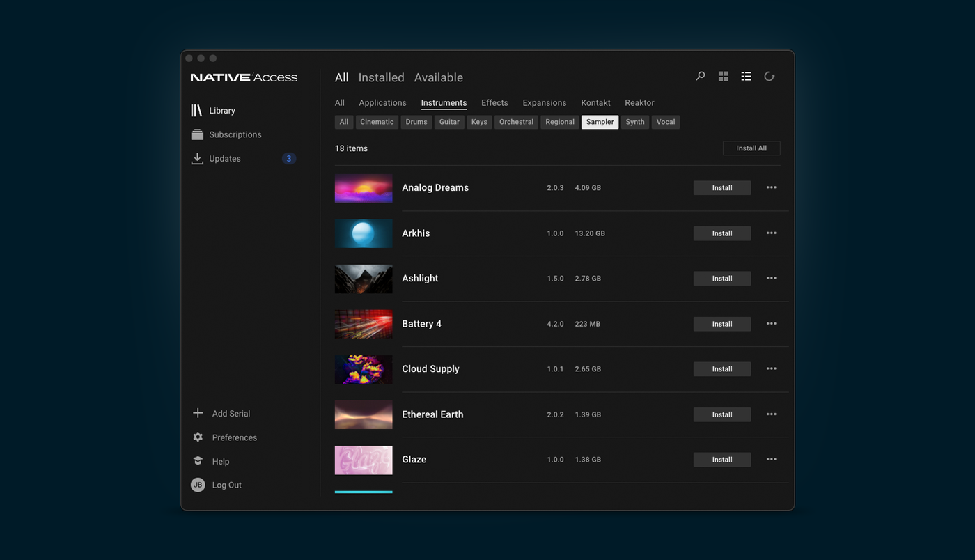Select the Instruments category
Viewport: 975px width, 560px height.
coord(444,102)
